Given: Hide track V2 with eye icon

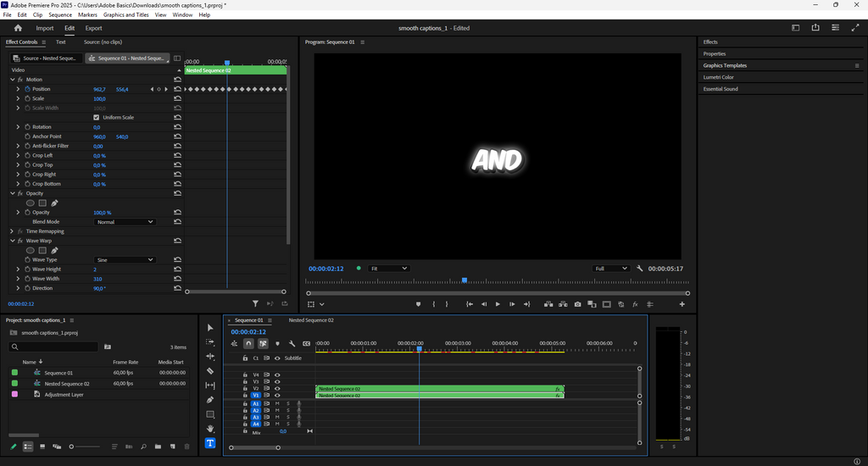Looking at the screenshot, I should [277, 389].
